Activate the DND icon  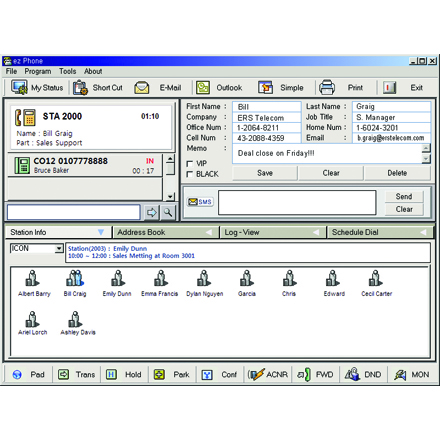tap(352, 374)
